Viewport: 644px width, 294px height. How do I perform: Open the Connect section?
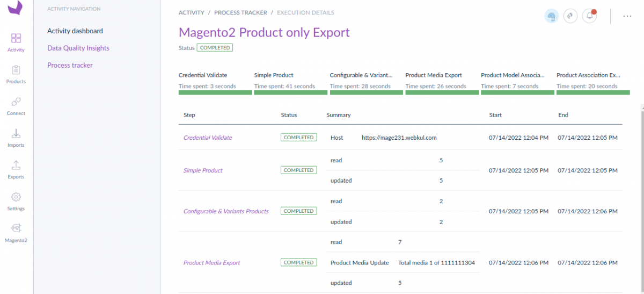coord(16,105)
